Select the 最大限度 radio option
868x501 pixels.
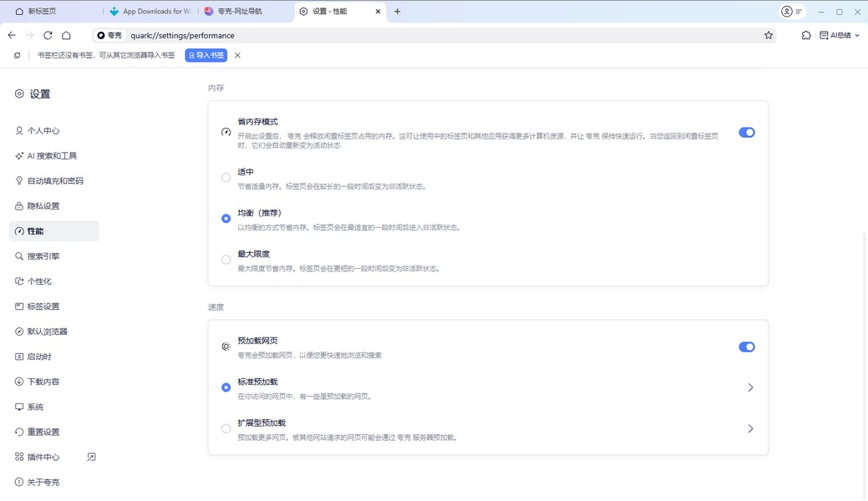(x=226, y=260)
